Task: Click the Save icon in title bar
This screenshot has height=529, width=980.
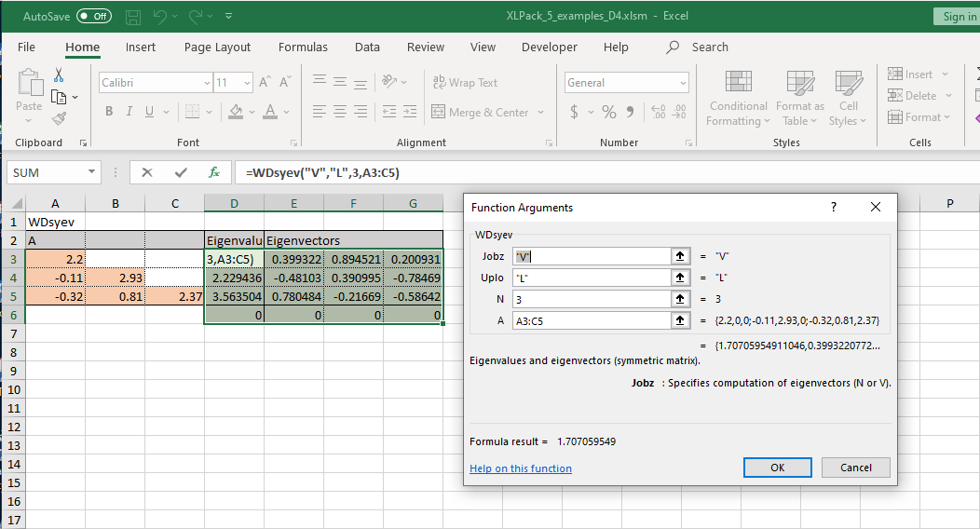Action: pos(133,17)
